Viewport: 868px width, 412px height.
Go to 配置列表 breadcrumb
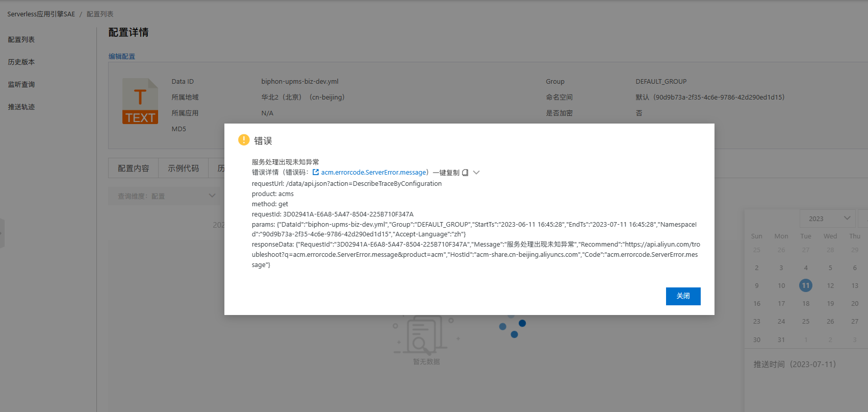pos(100,14)
